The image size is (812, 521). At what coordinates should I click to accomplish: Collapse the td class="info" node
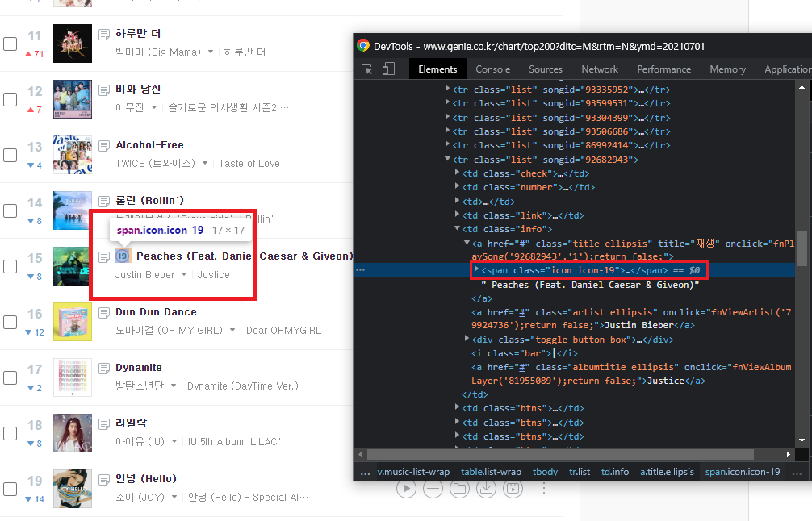tap(457, 227)
